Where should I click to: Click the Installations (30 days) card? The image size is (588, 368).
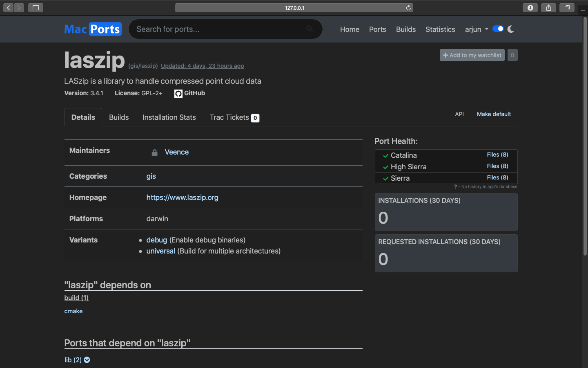[446, 212]
